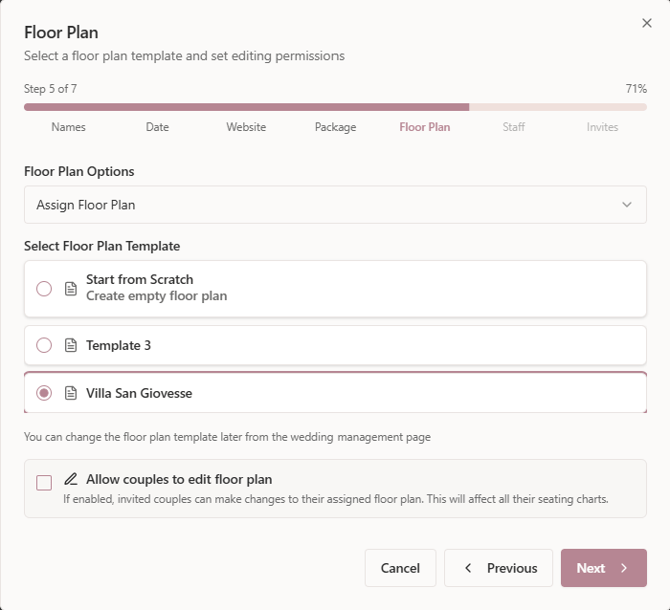670x610 pixels.
Task: Choose the Template 3 radio option
Action: tap(44, 345)
